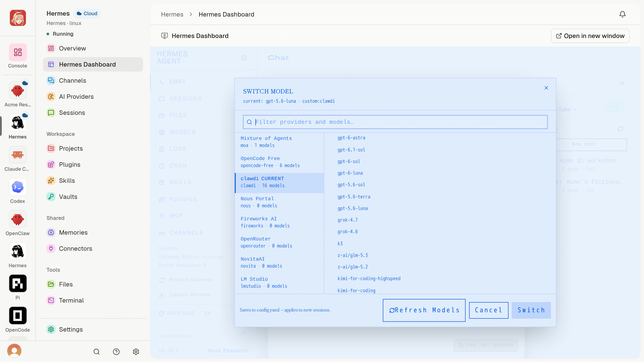Screen dimensions: 644x362
Task: Open the Skills page
Action: [93, 181]
